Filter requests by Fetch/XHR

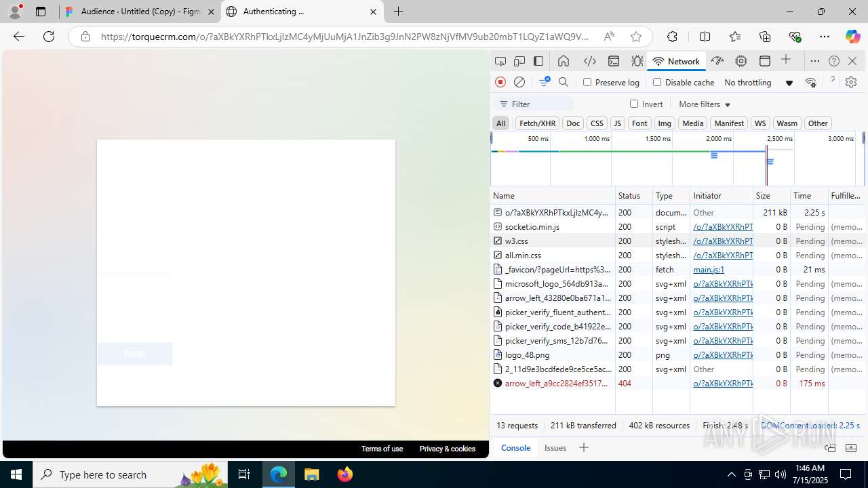(x=537, y=123)
